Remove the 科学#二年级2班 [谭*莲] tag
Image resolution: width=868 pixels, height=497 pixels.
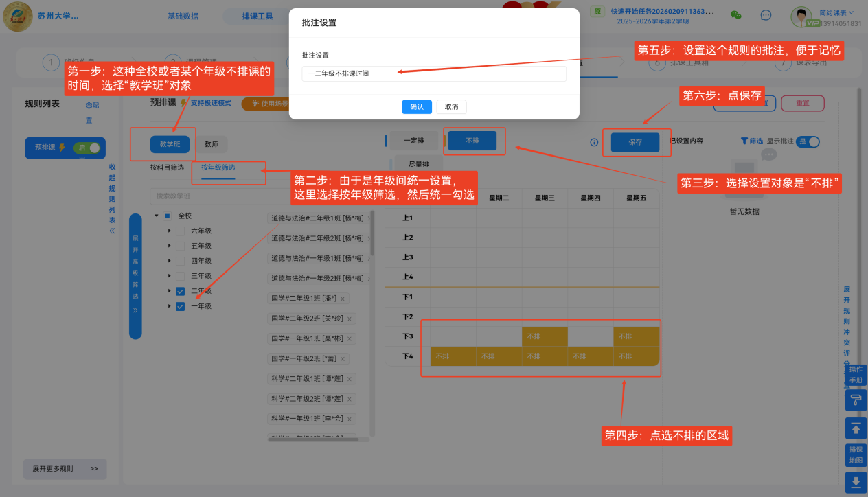click(349, 399)
